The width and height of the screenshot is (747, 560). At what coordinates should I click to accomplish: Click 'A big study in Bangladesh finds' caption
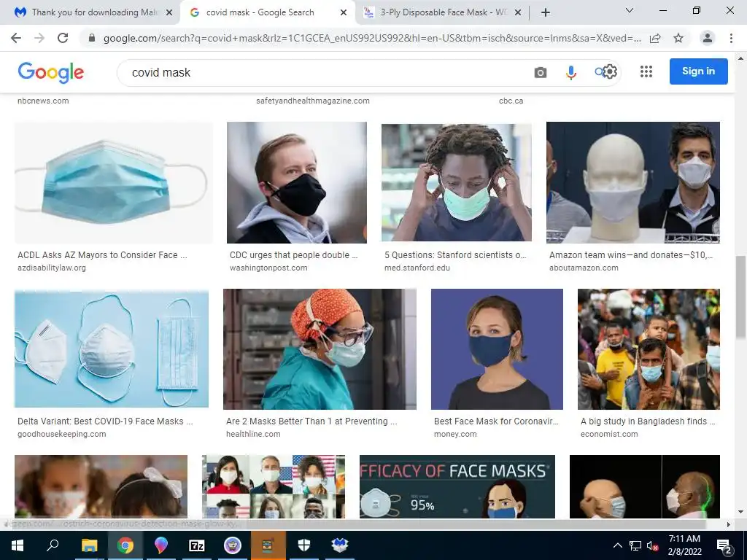click(648, 421)
